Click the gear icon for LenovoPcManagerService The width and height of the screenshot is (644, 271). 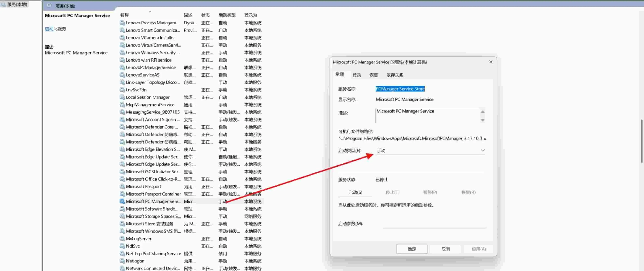(122, 67)
